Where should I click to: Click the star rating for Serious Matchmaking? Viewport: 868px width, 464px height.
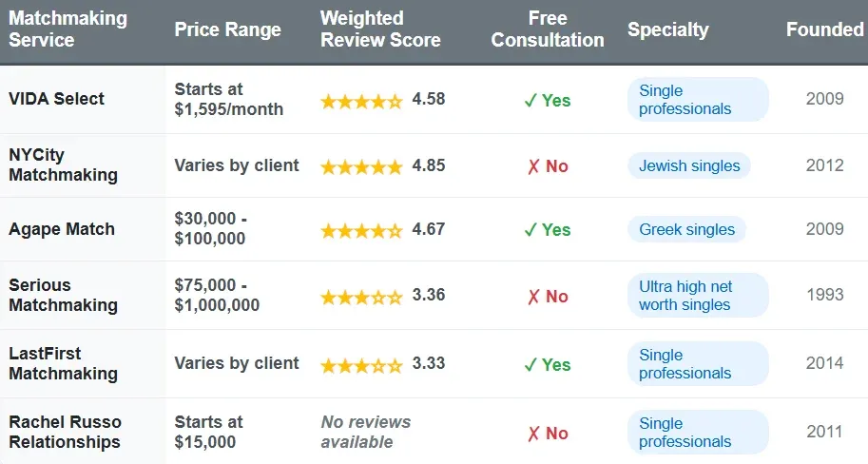[x=361, y=296]
